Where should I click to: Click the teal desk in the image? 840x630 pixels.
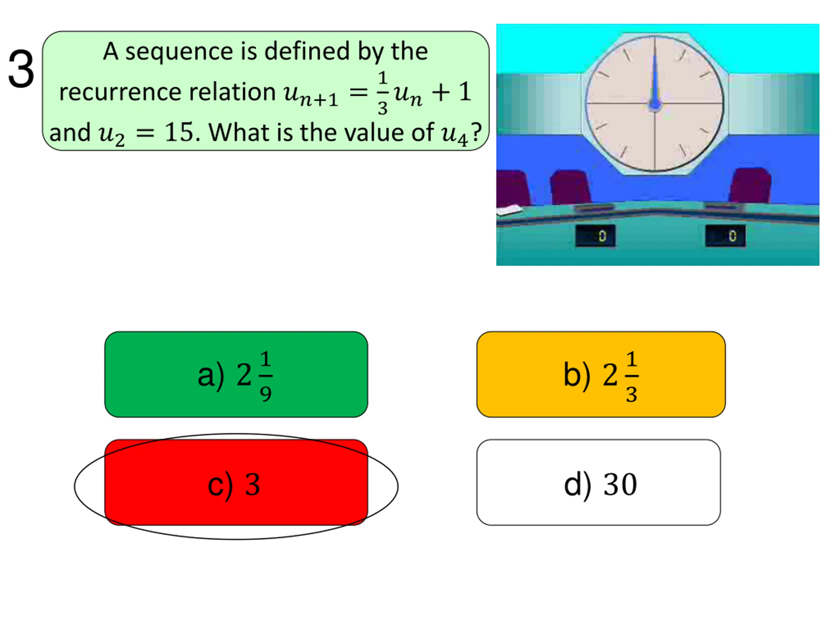click(x=658, y=236)
